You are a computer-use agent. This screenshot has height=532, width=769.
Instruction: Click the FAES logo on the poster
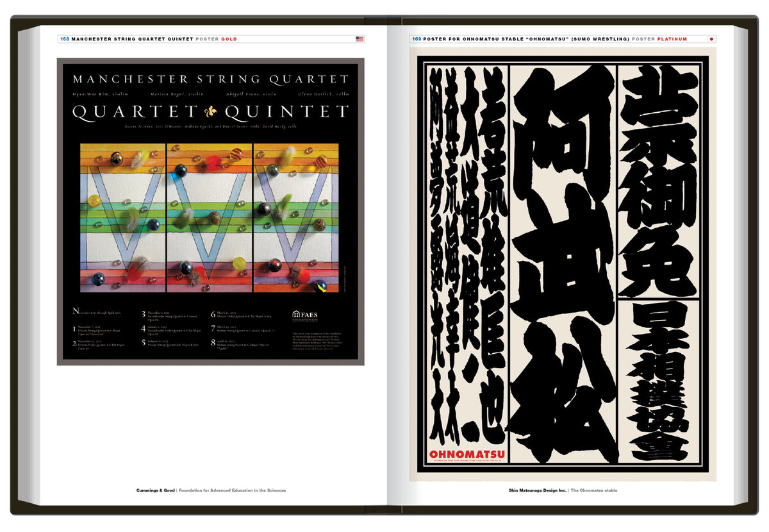305,315
